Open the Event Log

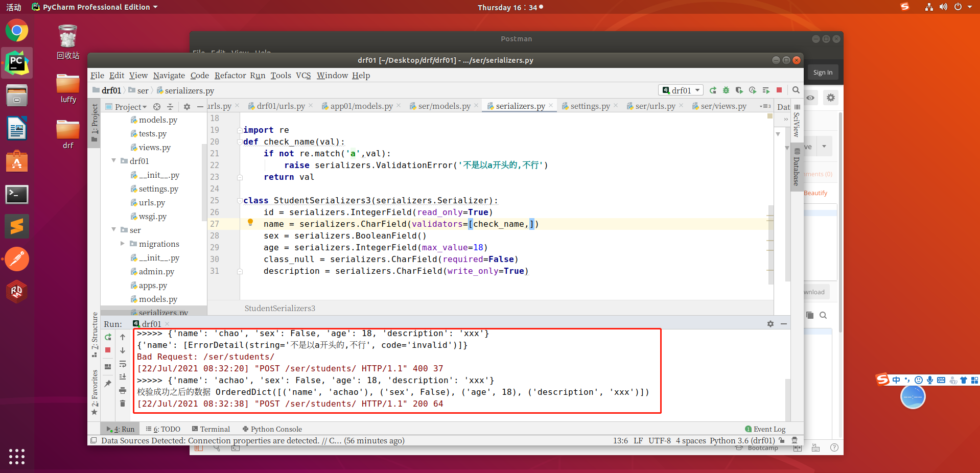coord(765,429)
